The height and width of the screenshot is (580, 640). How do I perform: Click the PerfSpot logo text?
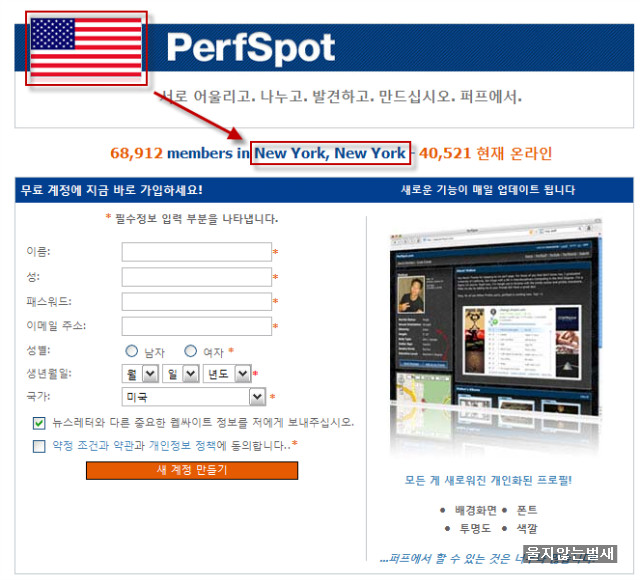[251, 48]
